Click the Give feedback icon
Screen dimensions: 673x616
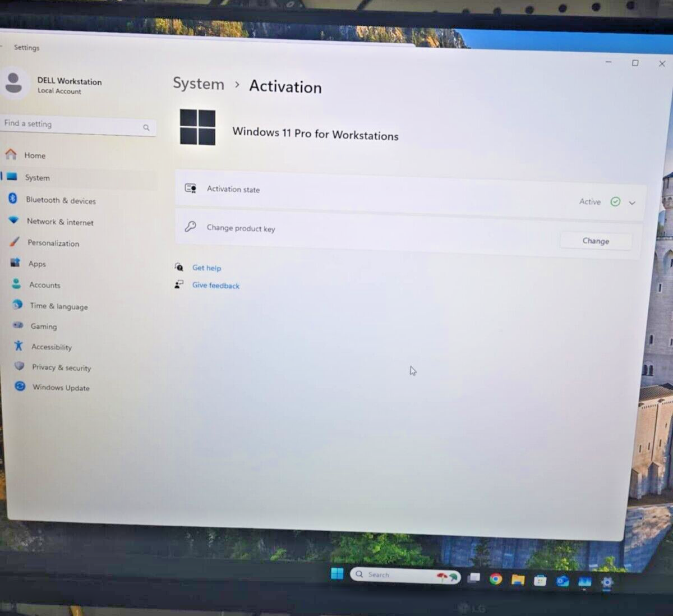[179, 284]
